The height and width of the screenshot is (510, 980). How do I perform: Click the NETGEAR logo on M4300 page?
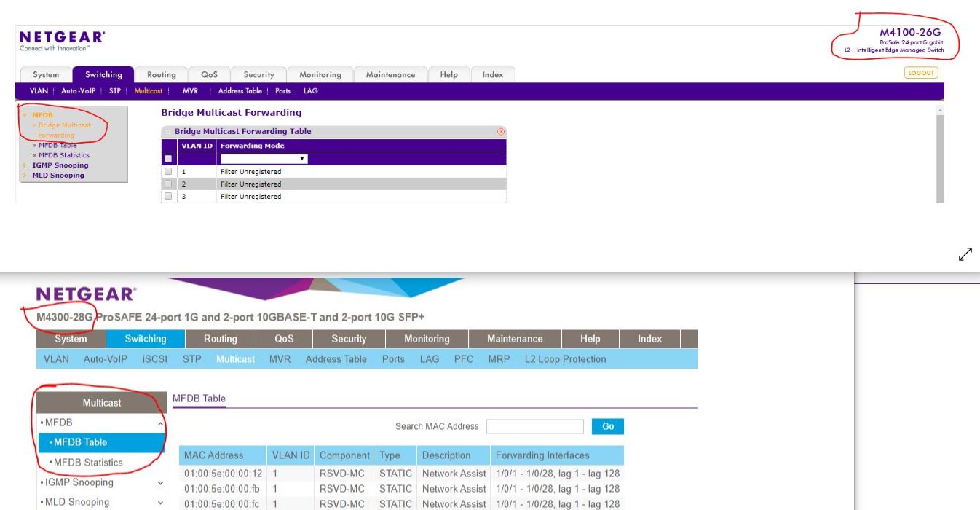(x=86, y=294)
